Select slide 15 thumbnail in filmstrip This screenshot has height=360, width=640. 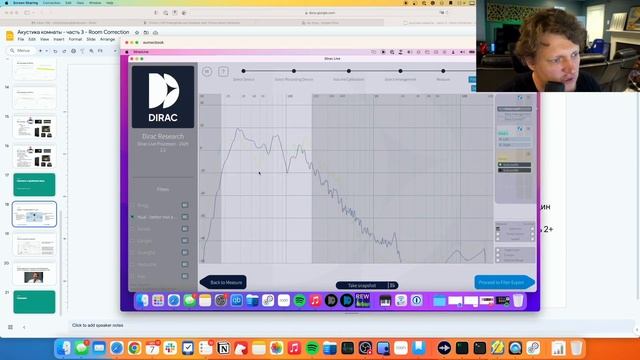34,127
